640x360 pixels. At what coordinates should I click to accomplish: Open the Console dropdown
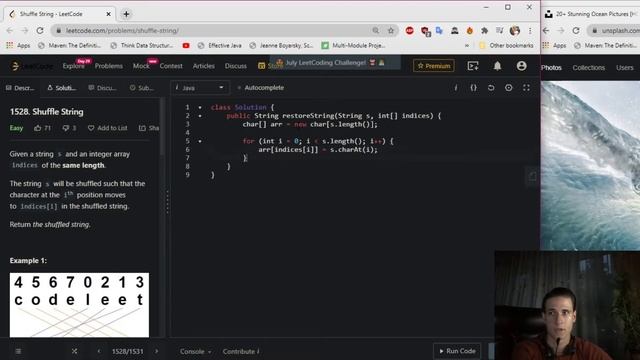(x=196, y=351)
